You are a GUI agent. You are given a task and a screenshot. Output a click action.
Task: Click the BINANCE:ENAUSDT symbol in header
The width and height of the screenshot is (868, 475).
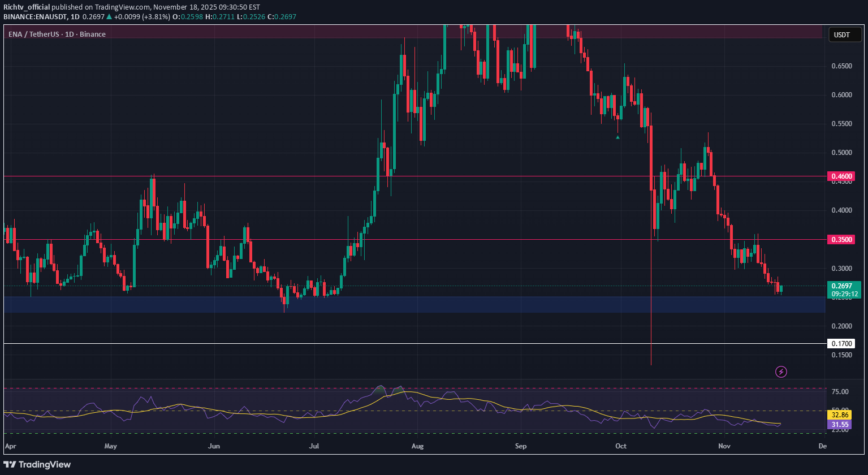click(x=36, y=17)
